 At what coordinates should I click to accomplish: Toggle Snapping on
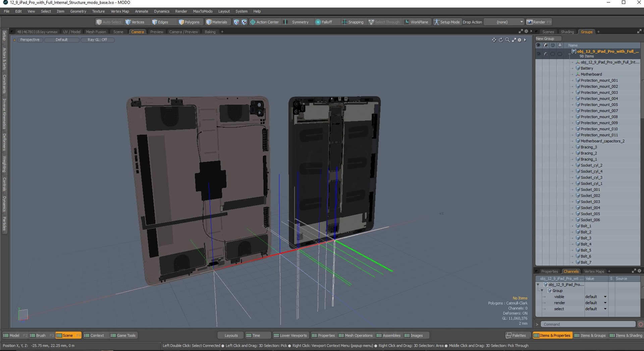(353, 22)
